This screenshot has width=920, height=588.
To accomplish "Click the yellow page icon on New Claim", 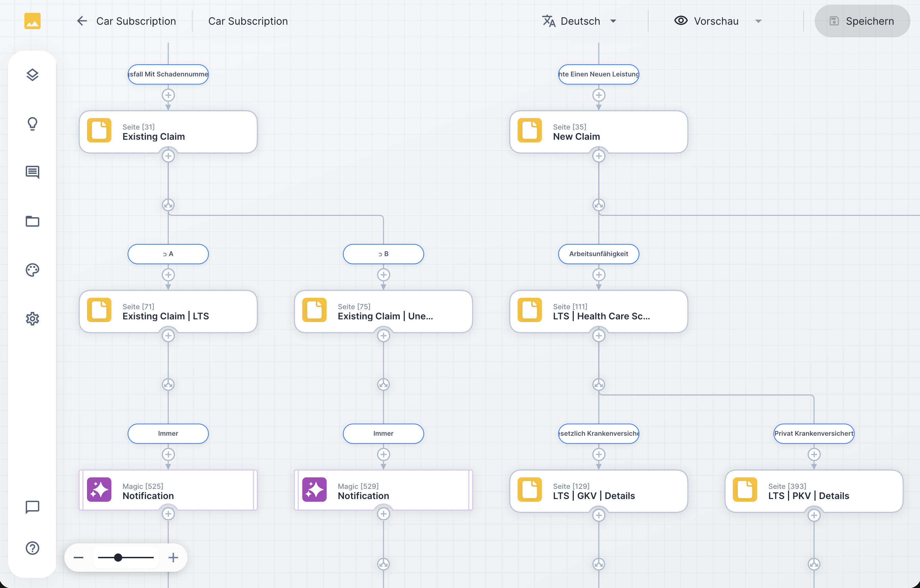I will pyautogui.click(x=529, y=130).
